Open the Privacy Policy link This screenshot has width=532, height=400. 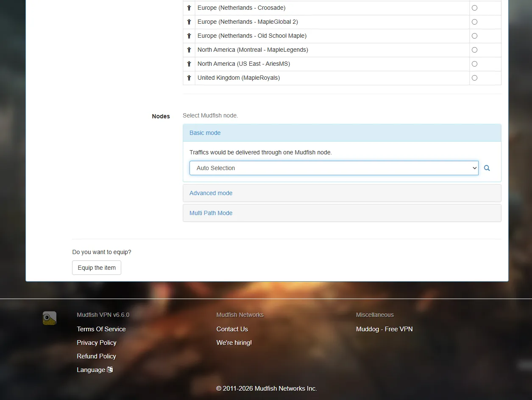tap(97, 342)
